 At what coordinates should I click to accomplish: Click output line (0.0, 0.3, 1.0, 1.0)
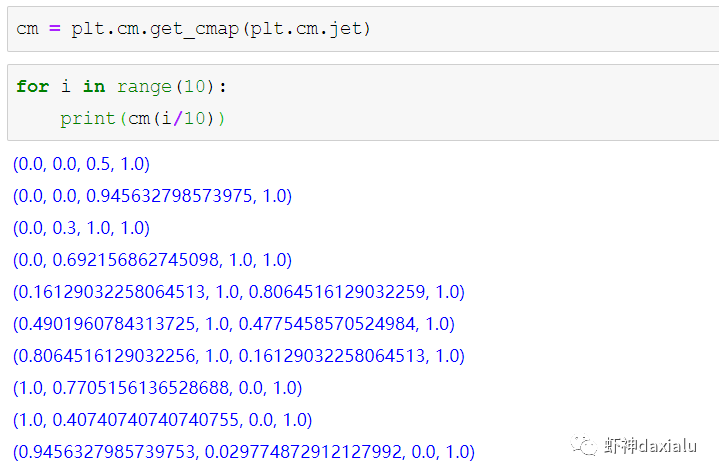point(81,228)
